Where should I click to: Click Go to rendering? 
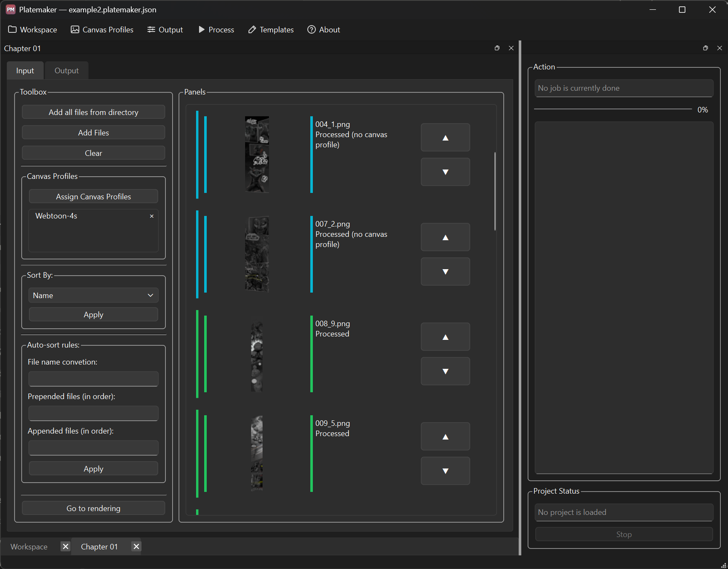[x=93, y=509]
